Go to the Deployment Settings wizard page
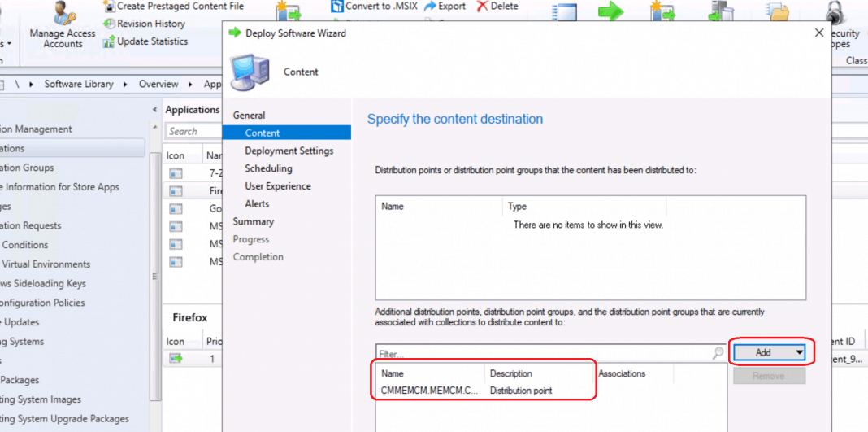Viewport: 868px width, 432px height. point(289,151)
